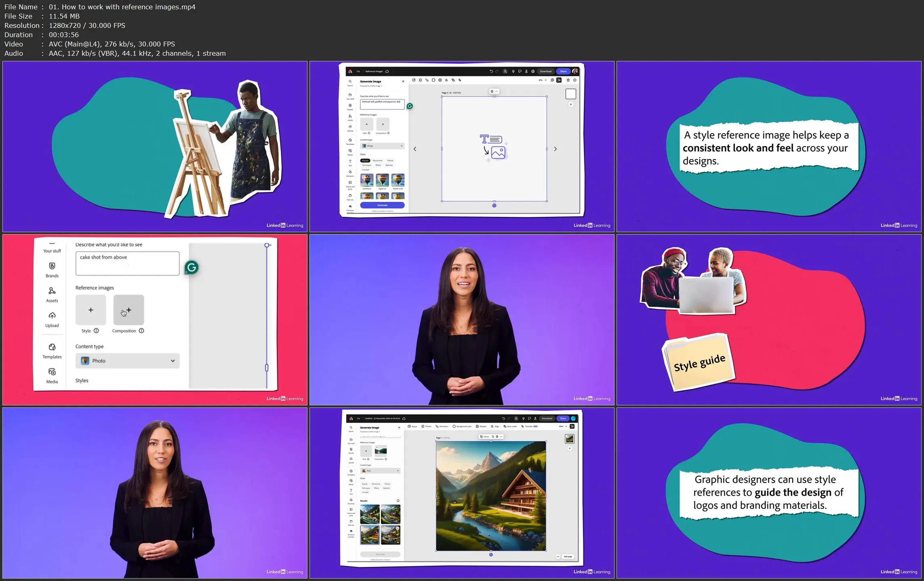
Task: Open the 69% zoom dropdown above chalet canvas
Action: 563,426
